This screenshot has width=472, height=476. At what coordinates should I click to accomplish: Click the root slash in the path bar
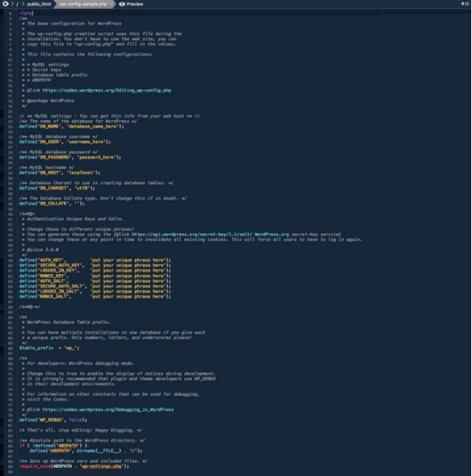click(17, 4)
